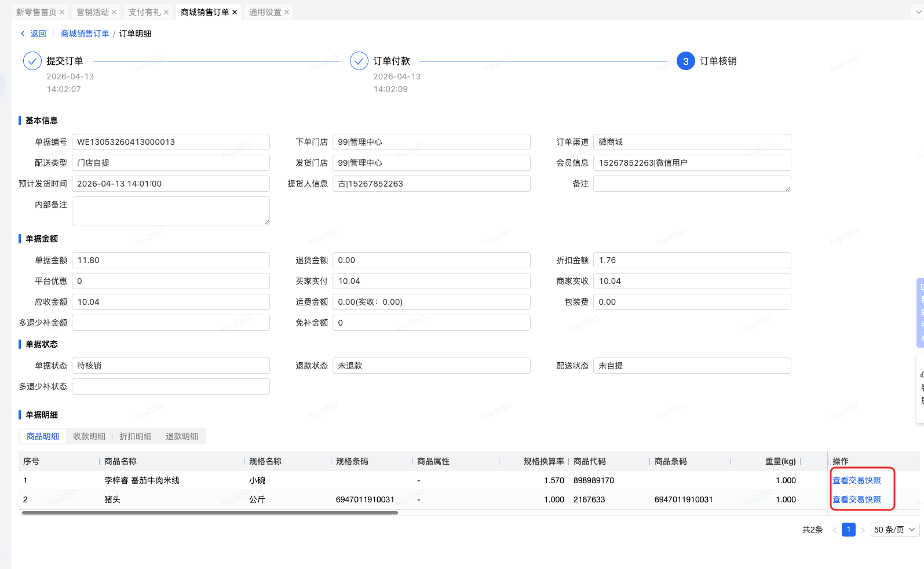Viewport: 924px width, 569px height.
Task: Open 商城销售订单 breadcrumb link
Action: point(85,34)
